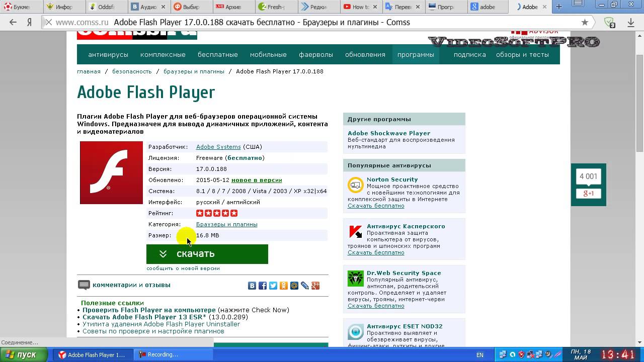Open the browser downloads arrow icon

(631, 22)
